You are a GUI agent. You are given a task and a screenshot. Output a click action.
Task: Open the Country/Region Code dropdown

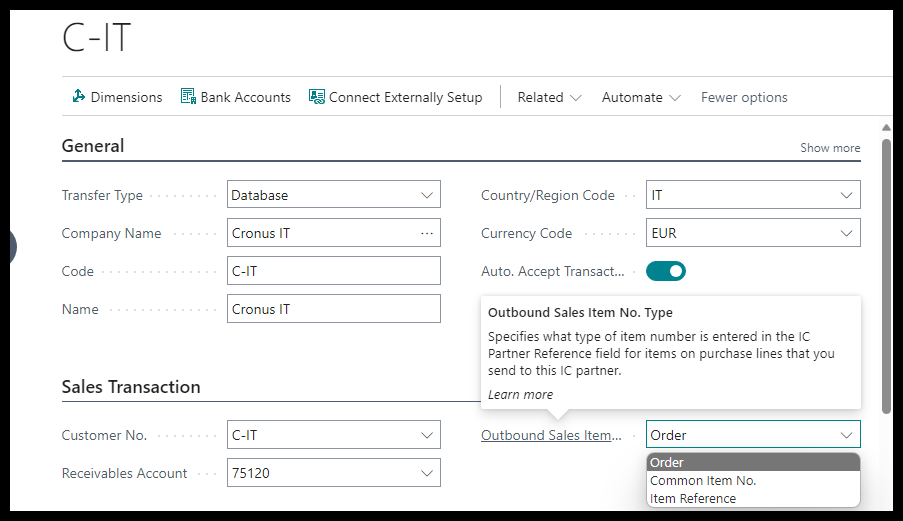click(847, 195)
